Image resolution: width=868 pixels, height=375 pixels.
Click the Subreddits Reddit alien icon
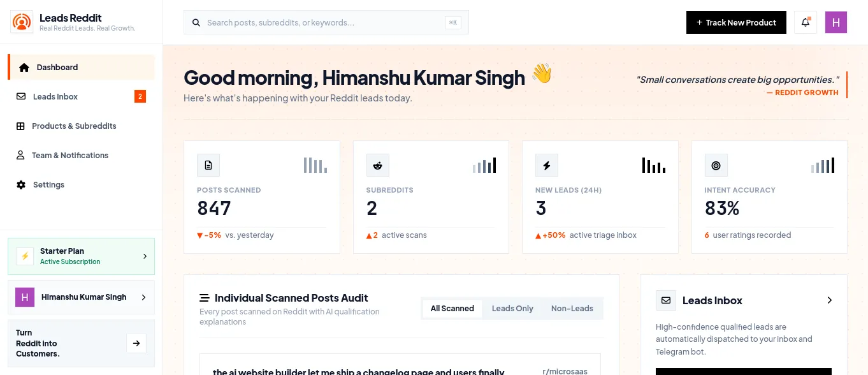378,165
